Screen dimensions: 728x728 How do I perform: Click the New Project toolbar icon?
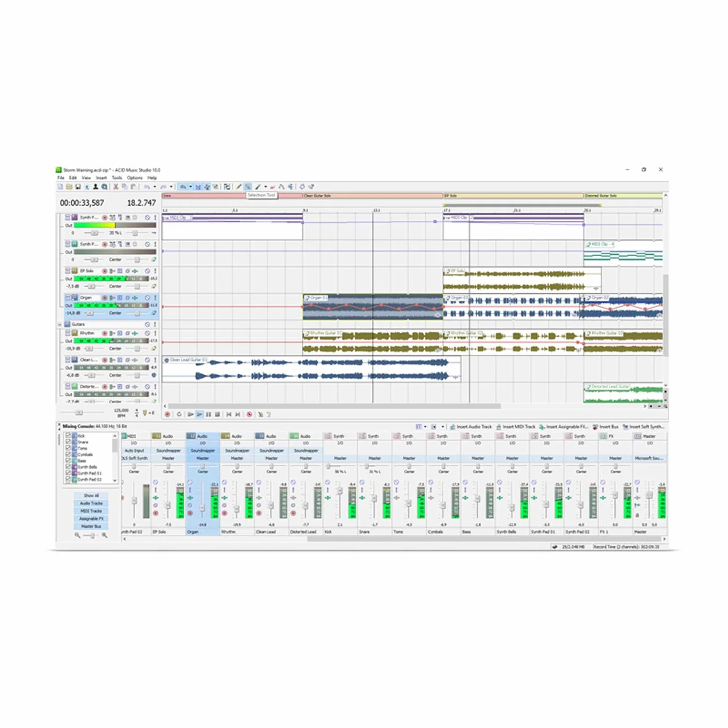60,187
